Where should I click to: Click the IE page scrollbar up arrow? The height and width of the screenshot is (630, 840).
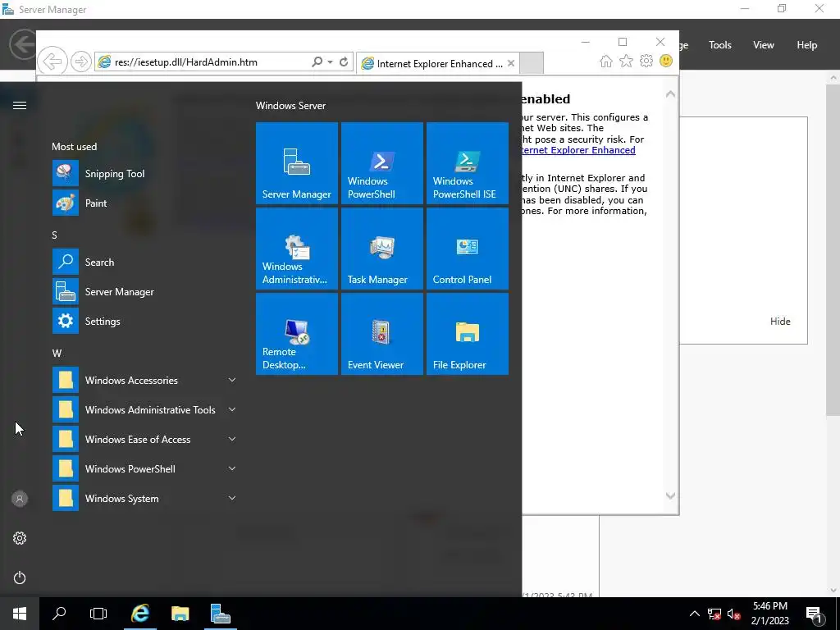[670, 94]
